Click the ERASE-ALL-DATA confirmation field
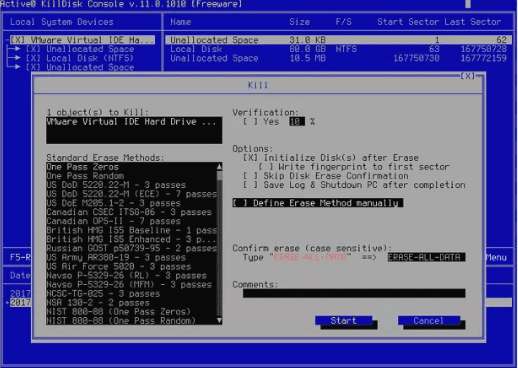Screen dimensions: 518x368 (426, 257)
